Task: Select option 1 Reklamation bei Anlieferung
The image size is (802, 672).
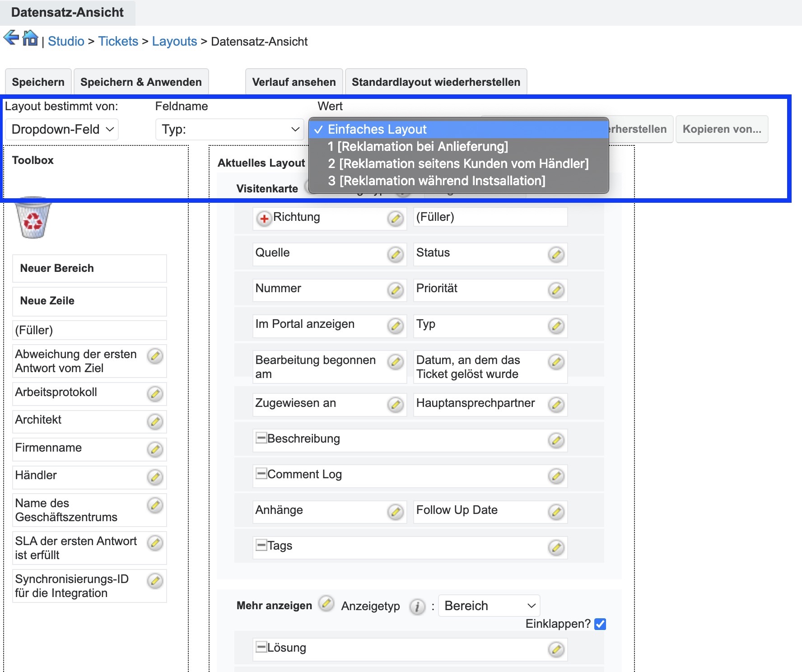Action: click(x=418, y=146)
